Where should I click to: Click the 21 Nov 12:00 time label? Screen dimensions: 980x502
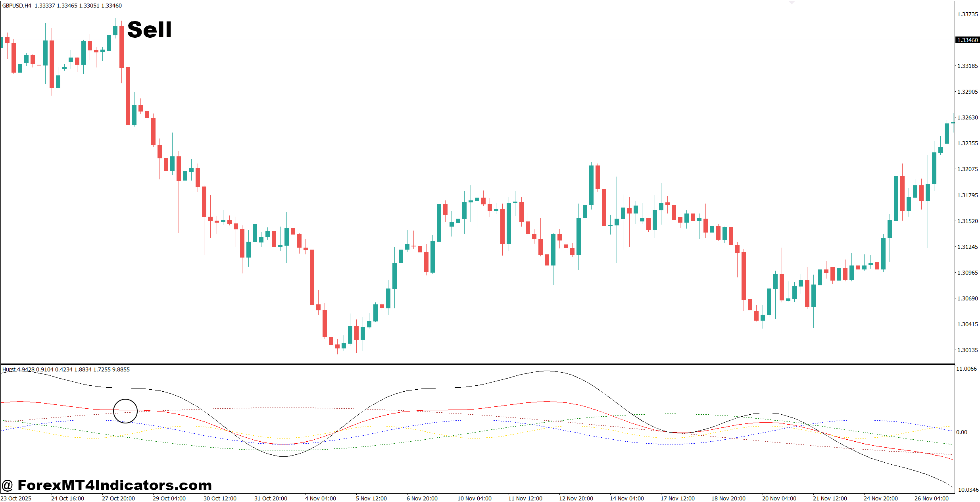(830, 498)
